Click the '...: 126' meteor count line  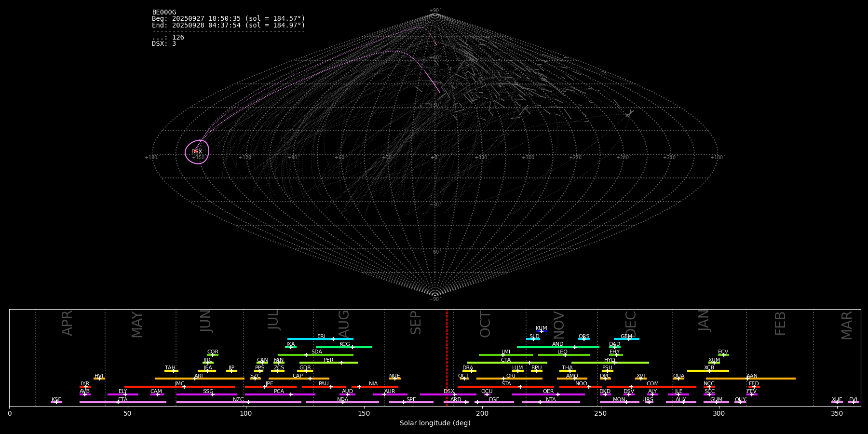[168, 38]
